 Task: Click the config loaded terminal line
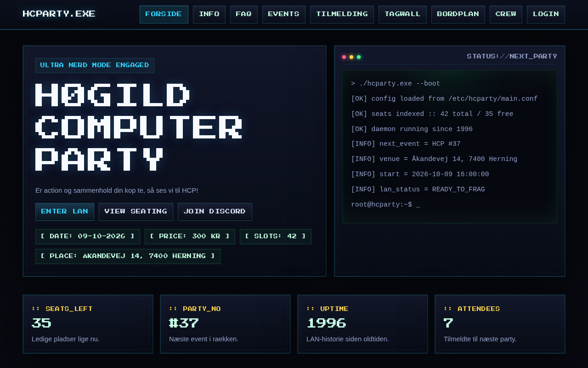[x=444, y=99]
